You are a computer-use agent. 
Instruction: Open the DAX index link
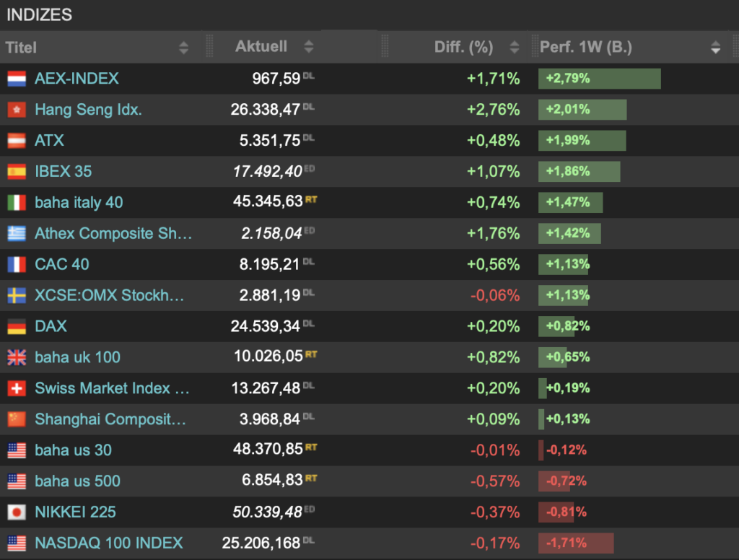[51, 326]
